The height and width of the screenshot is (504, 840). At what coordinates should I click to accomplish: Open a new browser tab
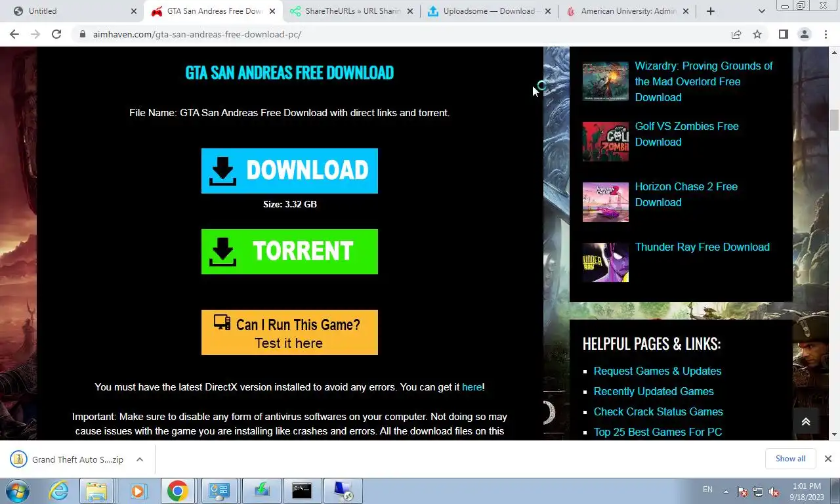tap(710, 11)
